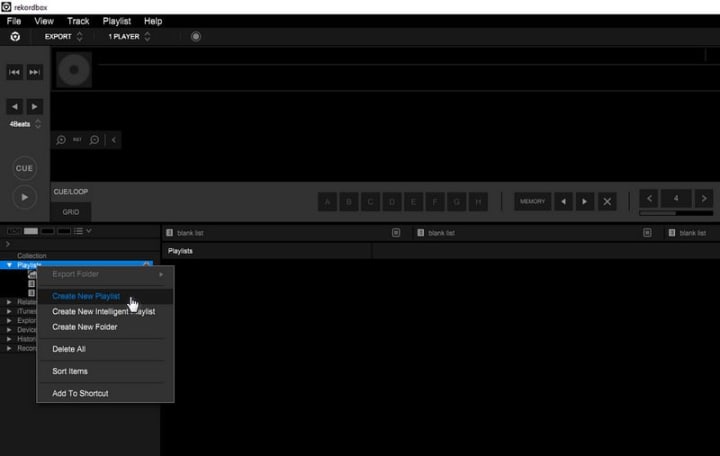Image resolution: width=720 pixels, height=456 pixels.
Task: Switch to the CUE/LOOP tab
Action: (71, 191)
